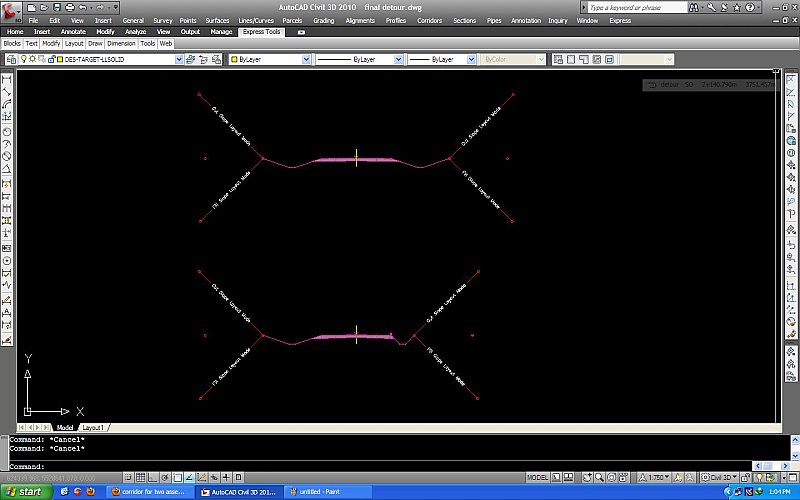Switch to the Home ribbon tab
The height and width of the screenshot is (500, 800).
click(15, 32)
